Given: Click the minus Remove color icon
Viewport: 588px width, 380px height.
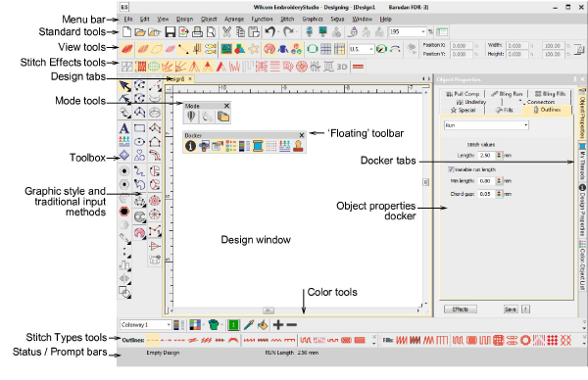Looking at the screenshot, I should point(291,324).
